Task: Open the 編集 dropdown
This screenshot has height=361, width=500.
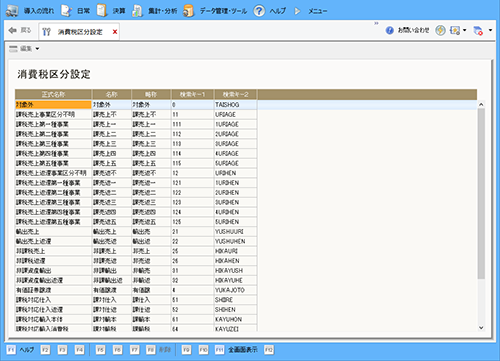Action: [24, 49]
